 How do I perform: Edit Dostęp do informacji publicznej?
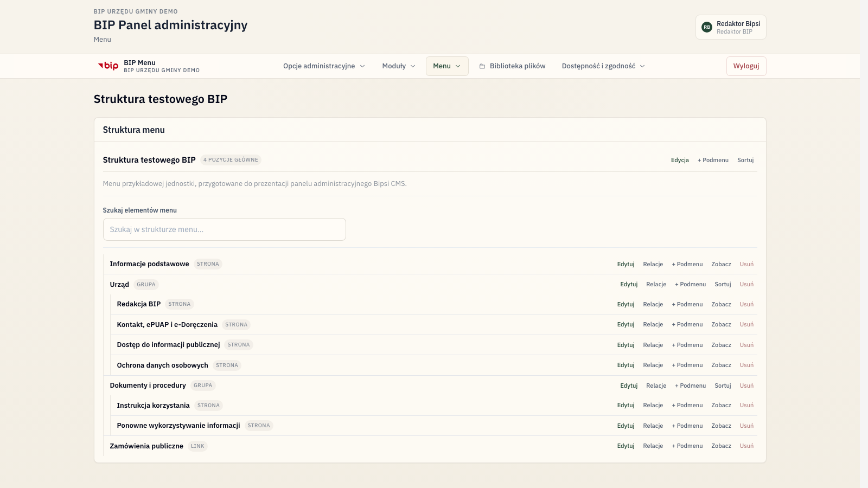[x=626, y=345]
